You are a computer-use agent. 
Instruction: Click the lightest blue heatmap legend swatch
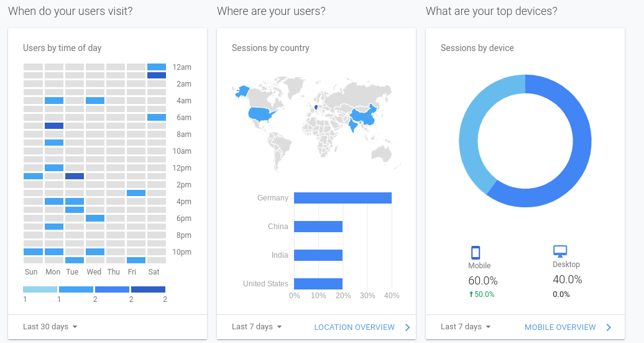point(40,289)
